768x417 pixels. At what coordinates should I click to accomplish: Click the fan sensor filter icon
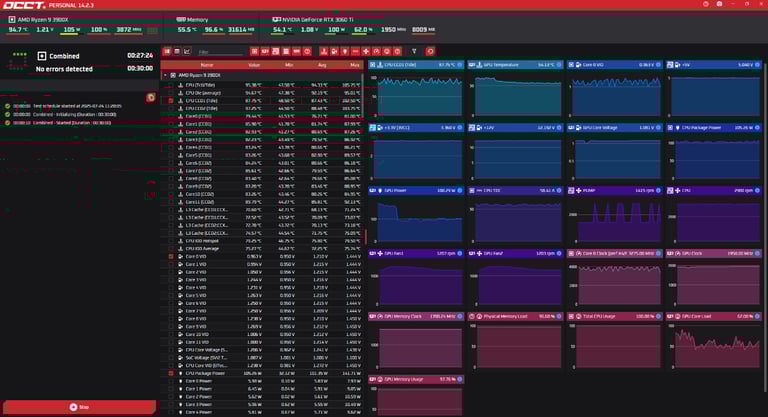366,51
